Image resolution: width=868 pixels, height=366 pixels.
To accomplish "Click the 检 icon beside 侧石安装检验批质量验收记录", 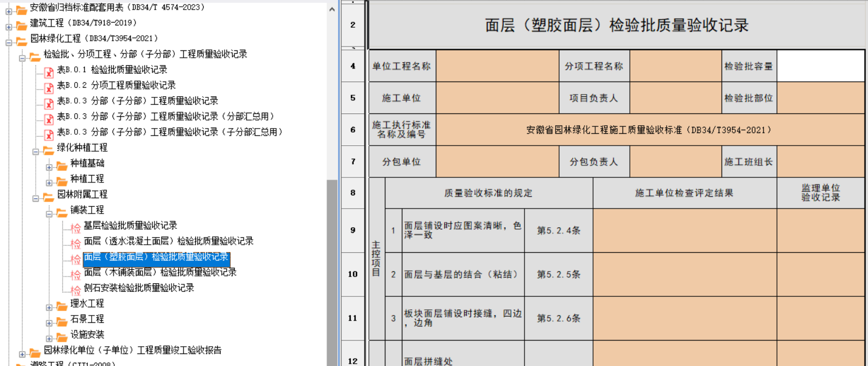I will 76,290.
